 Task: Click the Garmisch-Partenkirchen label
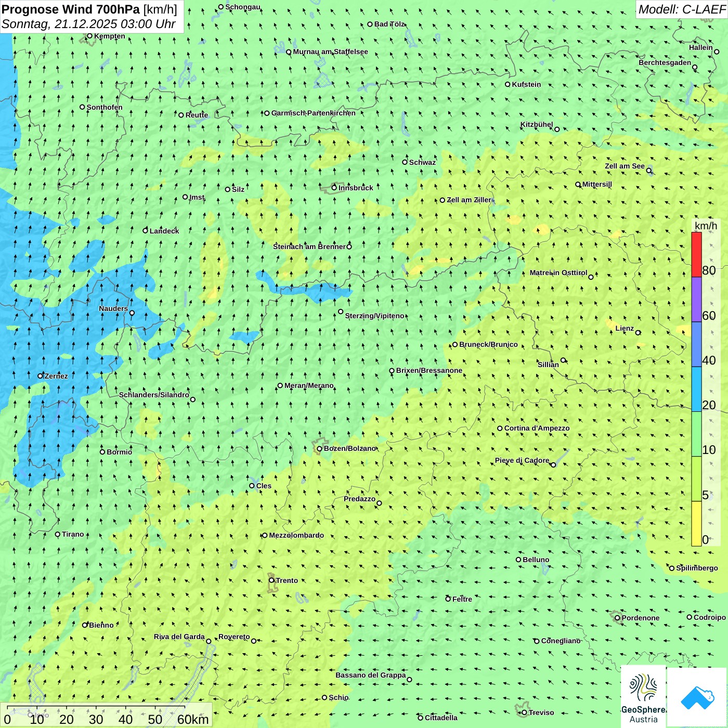(314, 113)
